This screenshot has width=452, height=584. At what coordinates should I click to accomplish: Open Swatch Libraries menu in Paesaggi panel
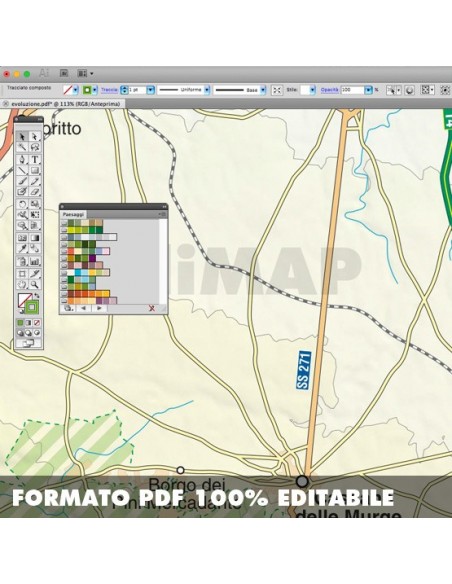coord(68,308)
